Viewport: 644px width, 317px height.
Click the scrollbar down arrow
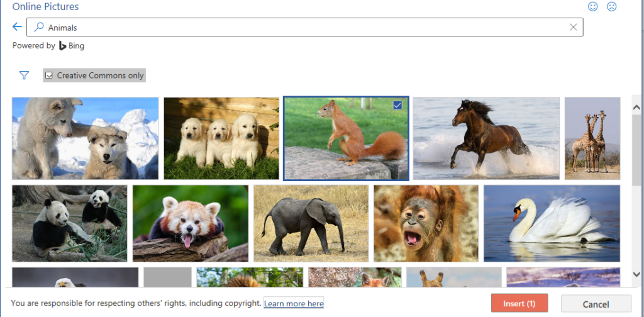click(636, 274)
